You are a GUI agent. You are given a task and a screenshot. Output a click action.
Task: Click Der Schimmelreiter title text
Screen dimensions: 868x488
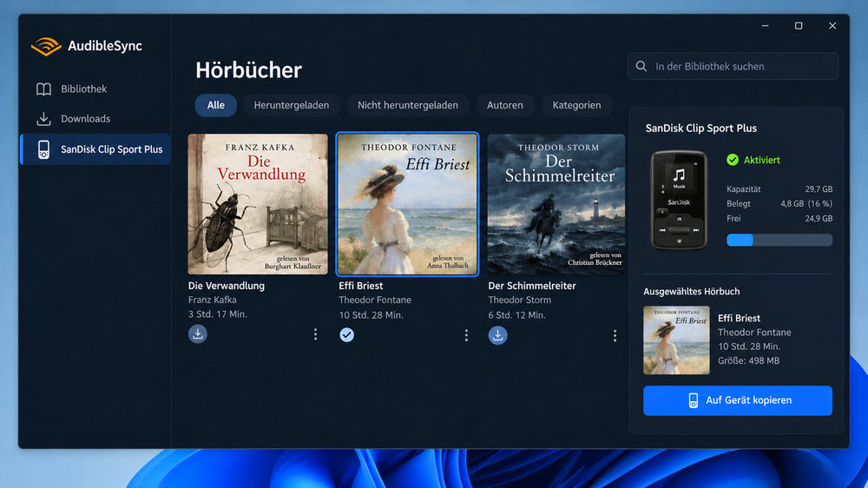[x=531, y=286]
